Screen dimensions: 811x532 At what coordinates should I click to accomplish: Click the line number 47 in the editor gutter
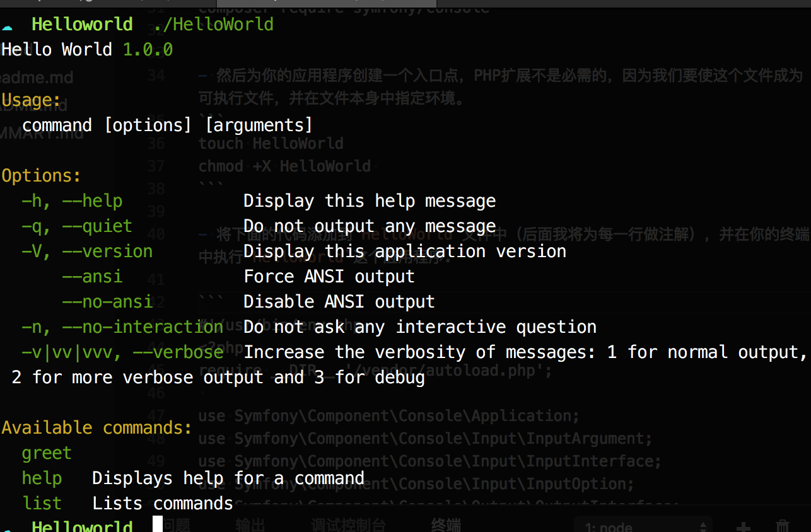[x=156, y=417]
